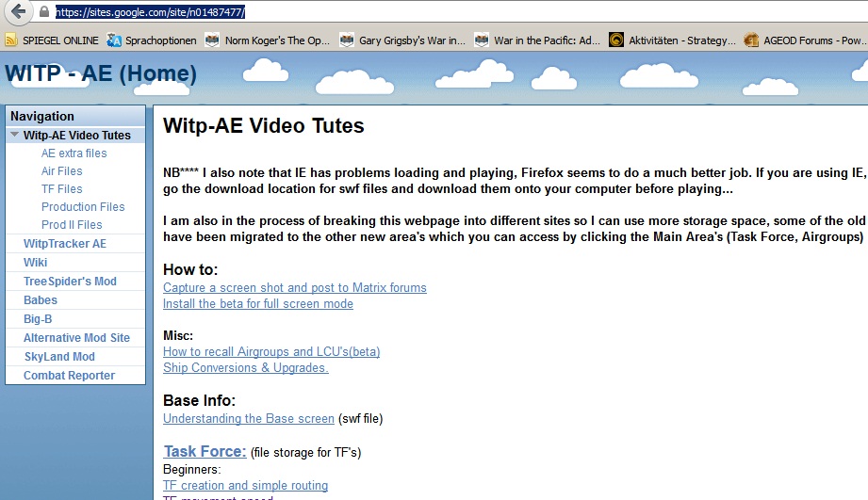Viewport: 868px width, 500px height.
Task: Go to Wiki page in navigation
Action: pos(36,262)
